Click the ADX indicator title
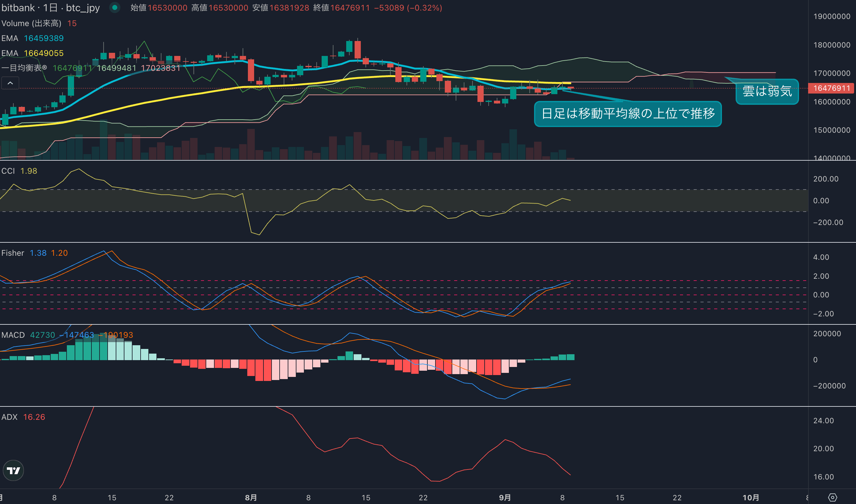This screenshot has height=504, width=856. [x=9, y=417]
